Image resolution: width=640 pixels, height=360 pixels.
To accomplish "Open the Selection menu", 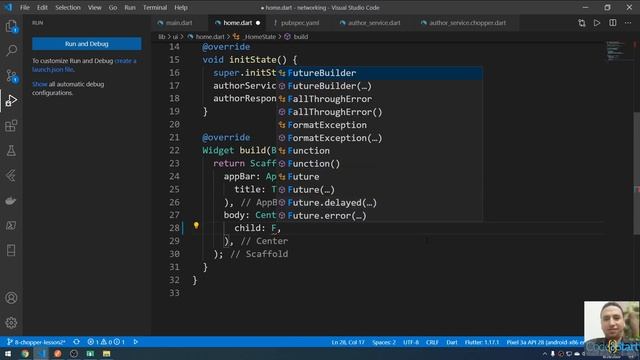I will 68,7.
